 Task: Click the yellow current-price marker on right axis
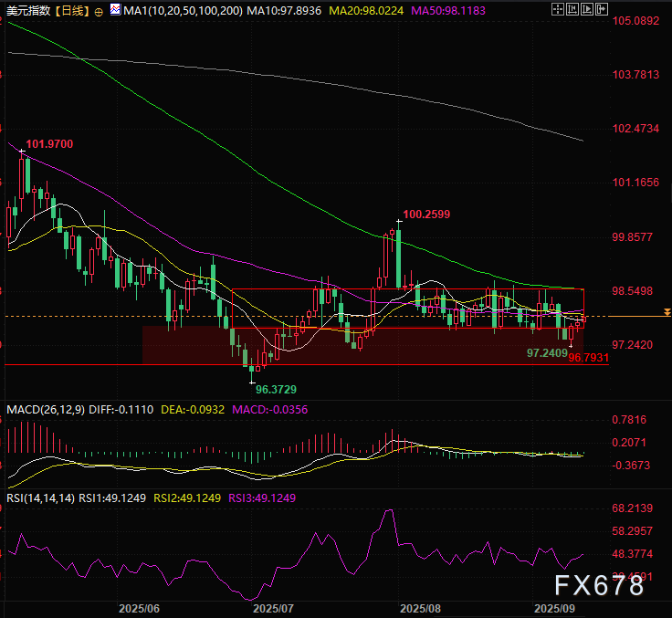coord(667,313)
